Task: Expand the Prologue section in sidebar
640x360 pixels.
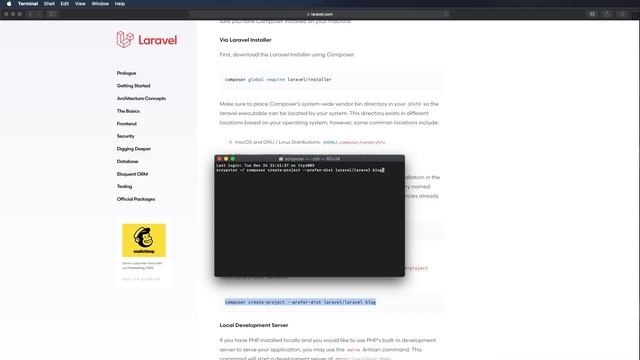Action: [x=127, y=73]
